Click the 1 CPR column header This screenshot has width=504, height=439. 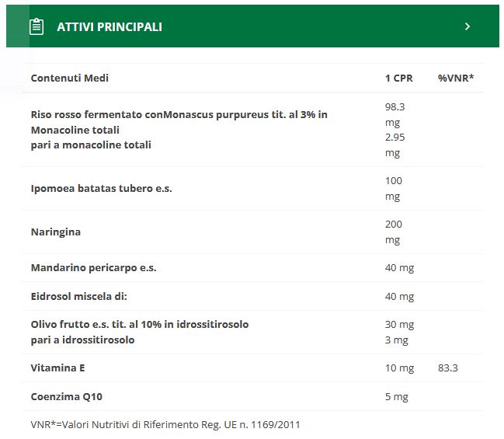click(x=399, y=78)
